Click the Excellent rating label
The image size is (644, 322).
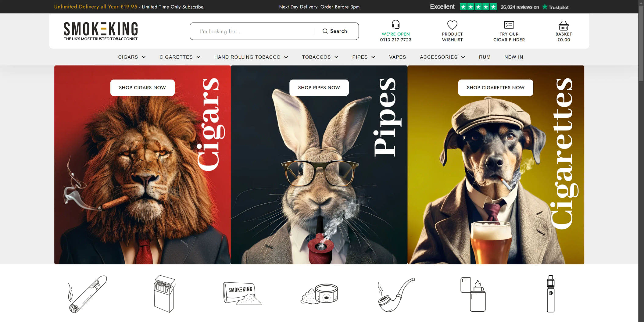[442, 7]
